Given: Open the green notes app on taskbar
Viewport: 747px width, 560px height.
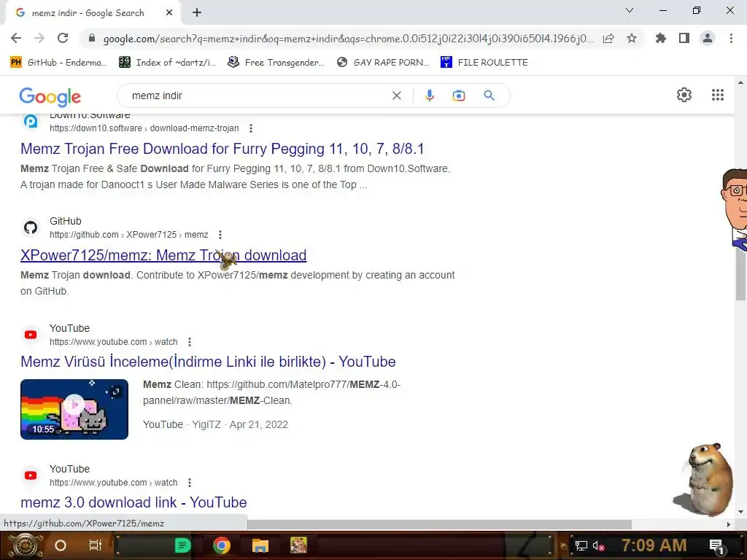Looking at the screenshot, I should pyautogui.click(x=182, y=545).
